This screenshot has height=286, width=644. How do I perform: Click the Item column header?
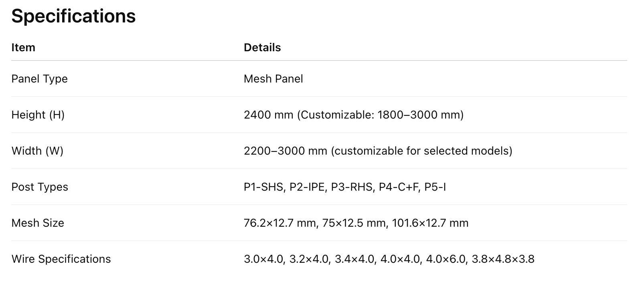tap(23, 48)
